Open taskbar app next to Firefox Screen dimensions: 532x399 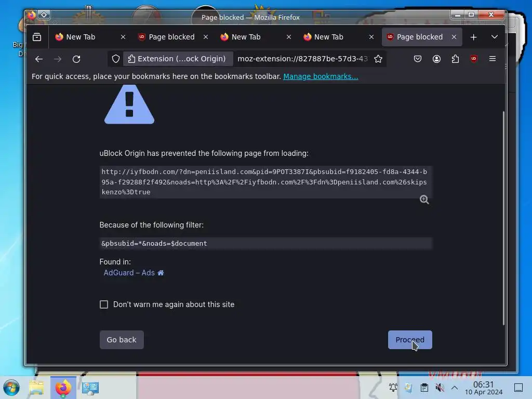pos(90,388)
